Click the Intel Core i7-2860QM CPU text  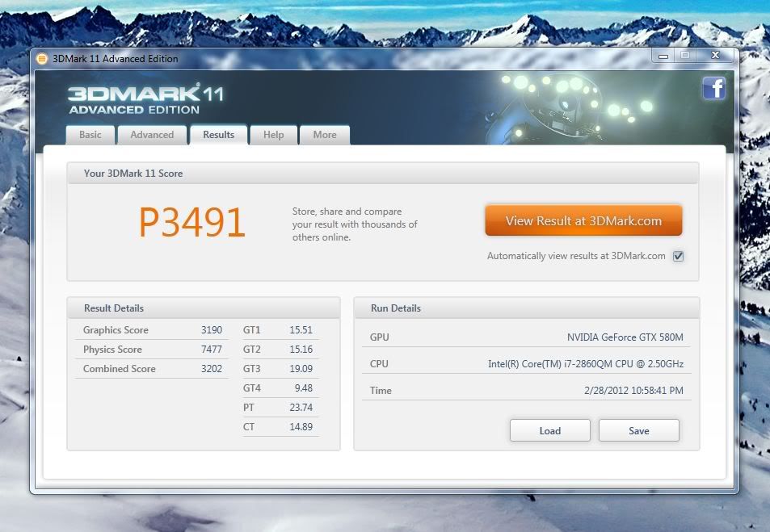click(586, 363)
